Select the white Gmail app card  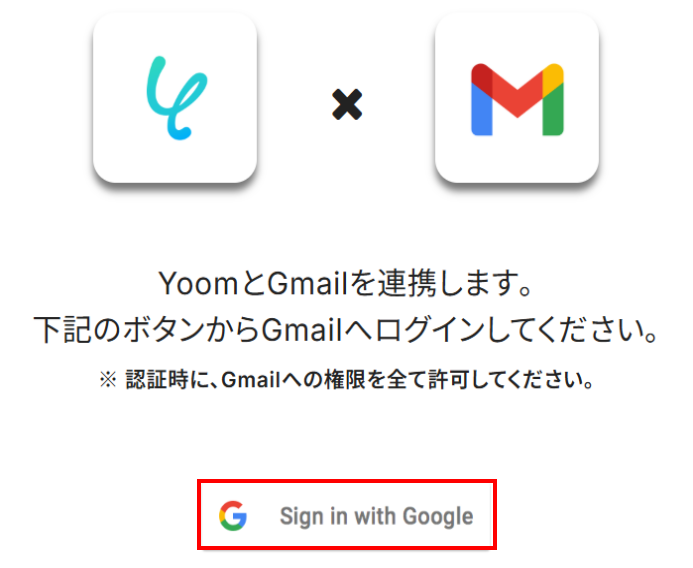point(517,98)
